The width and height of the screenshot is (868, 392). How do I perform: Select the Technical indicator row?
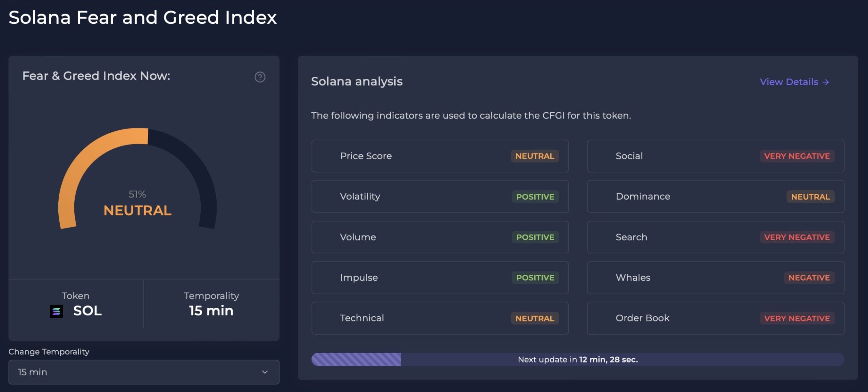[440, 318]
